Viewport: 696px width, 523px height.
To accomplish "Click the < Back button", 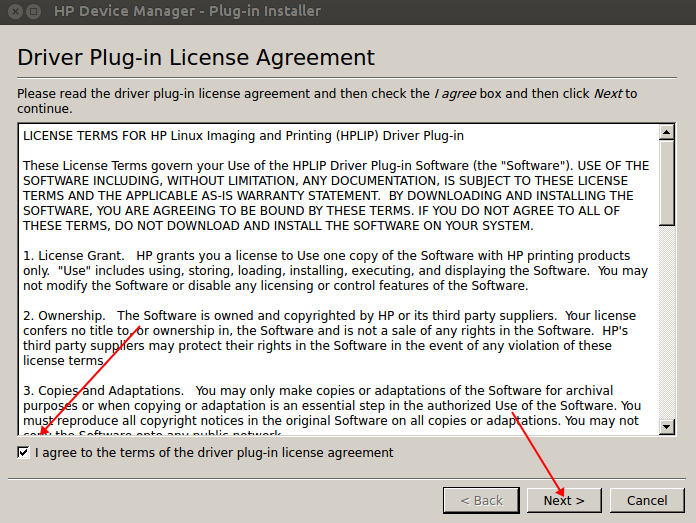I will [481, 500].
